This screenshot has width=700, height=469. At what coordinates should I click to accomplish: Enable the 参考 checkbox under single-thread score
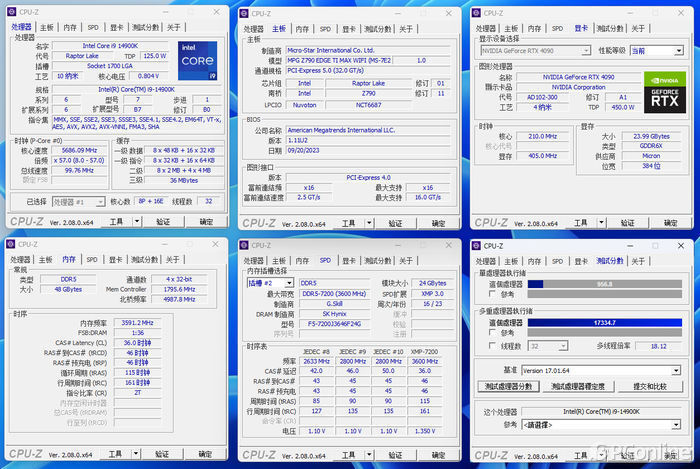click(x=492, y=294)
